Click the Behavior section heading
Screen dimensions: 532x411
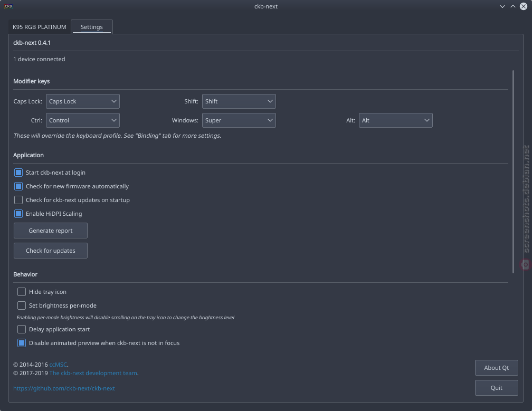pos(25,274)
